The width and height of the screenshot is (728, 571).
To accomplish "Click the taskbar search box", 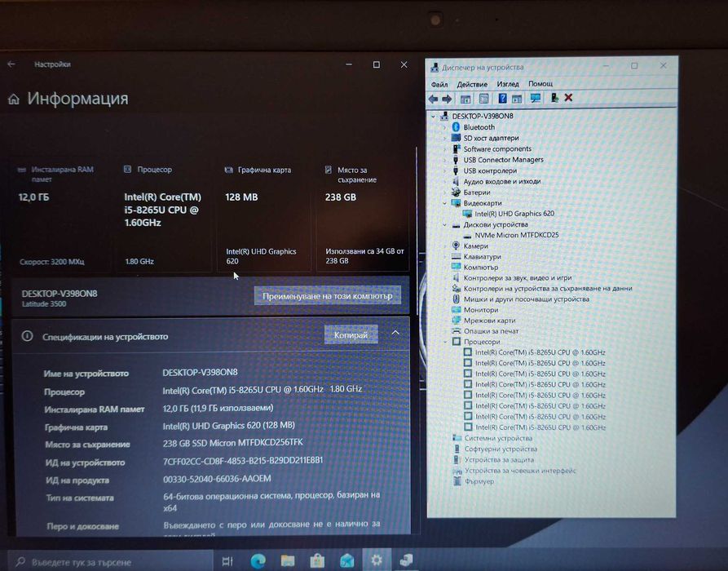I will coord(111,561).
